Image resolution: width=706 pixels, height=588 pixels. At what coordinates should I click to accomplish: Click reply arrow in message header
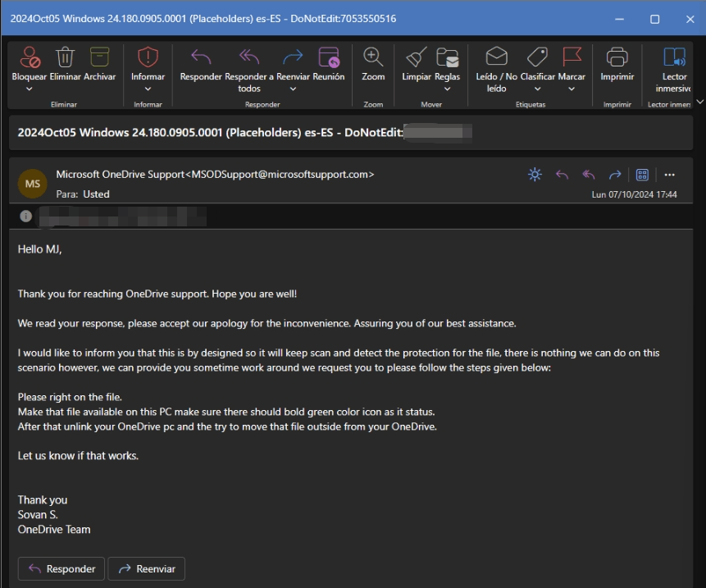click(562, 174)
